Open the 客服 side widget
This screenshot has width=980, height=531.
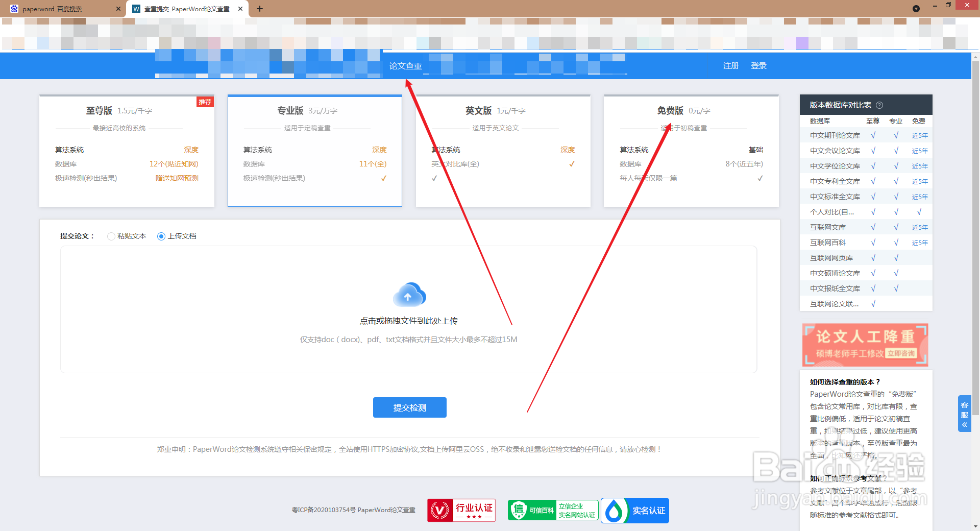pyautogui.click(x=965, y=414)
